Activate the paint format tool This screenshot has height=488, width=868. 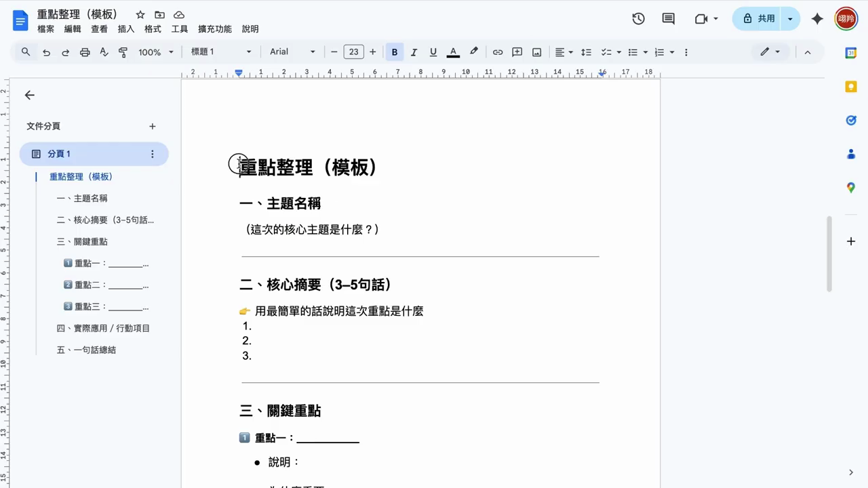click(123, 52)
